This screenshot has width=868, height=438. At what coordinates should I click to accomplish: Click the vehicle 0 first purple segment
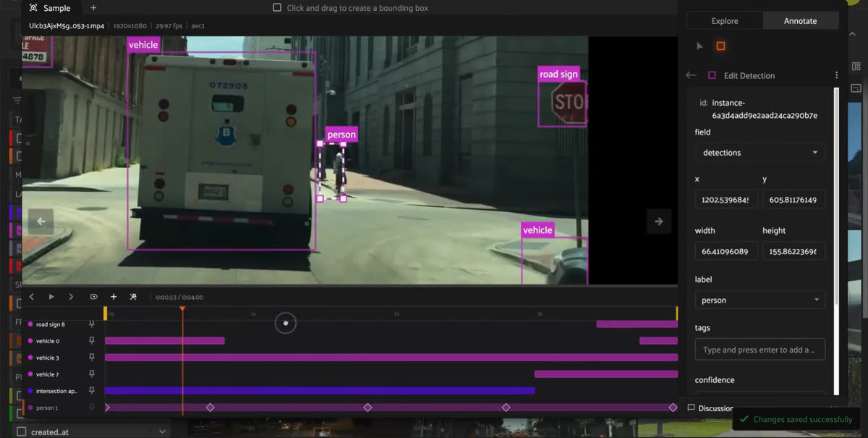(165, 341)
